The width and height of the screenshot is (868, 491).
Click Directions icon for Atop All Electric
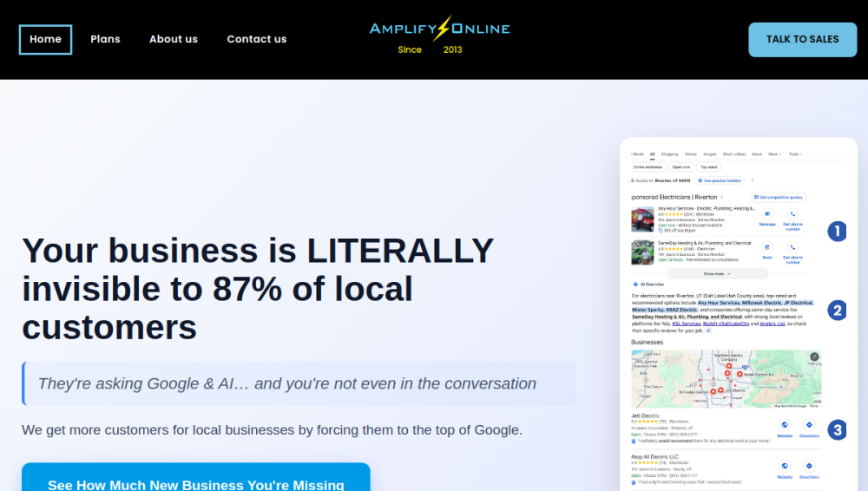pyautogui.click(x=809, y=466)
